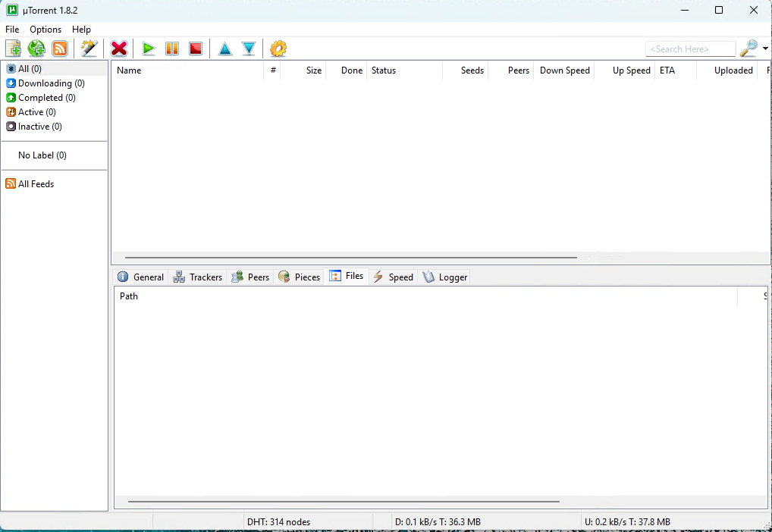Screen dimensions: 772x532
Task: Maximize the µTorrent window
Action: pos(719,11)
